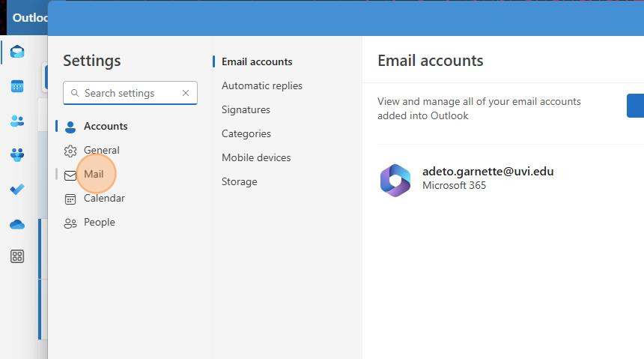This screenshot has height=359, width=644.
Task: Click the search magnifier icon in settings
Action: click(75, 93)
